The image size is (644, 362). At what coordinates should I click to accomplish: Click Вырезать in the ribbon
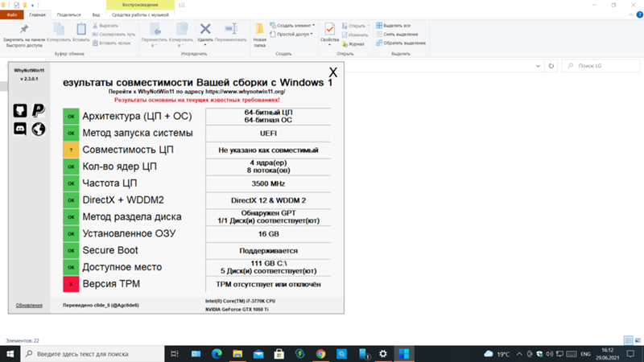[x=105, y=26]
